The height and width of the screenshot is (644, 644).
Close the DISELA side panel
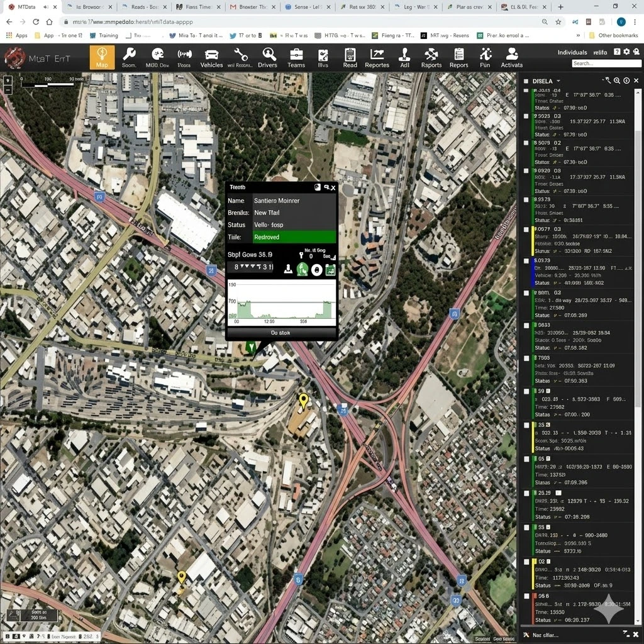[x=636, y=81]
